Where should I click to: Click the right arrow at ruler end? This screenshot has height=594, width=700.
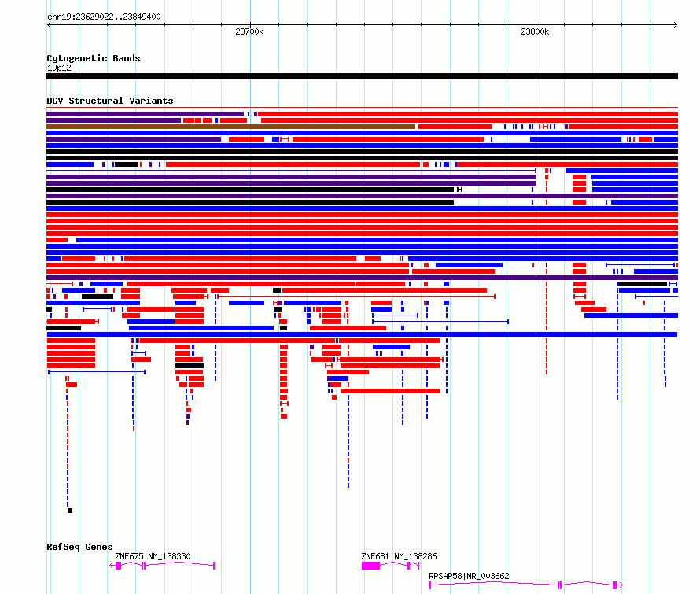tap(675, 25)
